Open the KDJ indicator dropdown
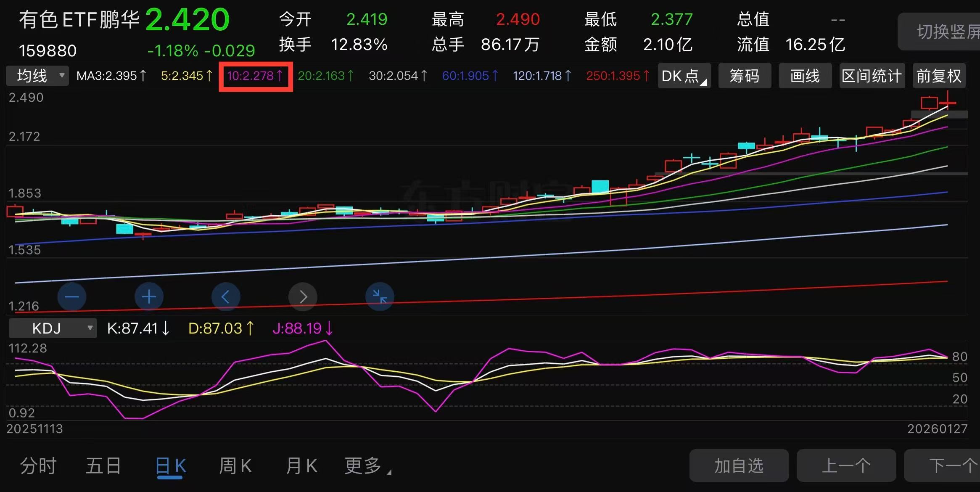 [53, 328]
